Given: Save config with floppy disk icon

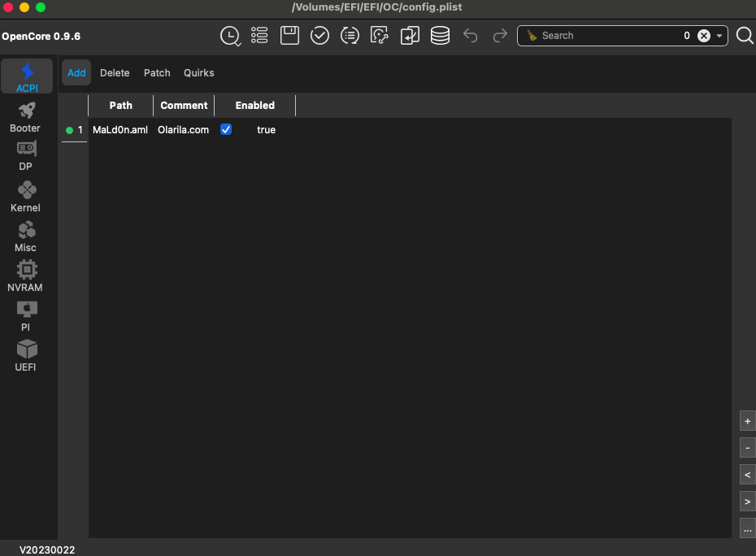Looking at the screenshot, I should [x=289, y=36].
